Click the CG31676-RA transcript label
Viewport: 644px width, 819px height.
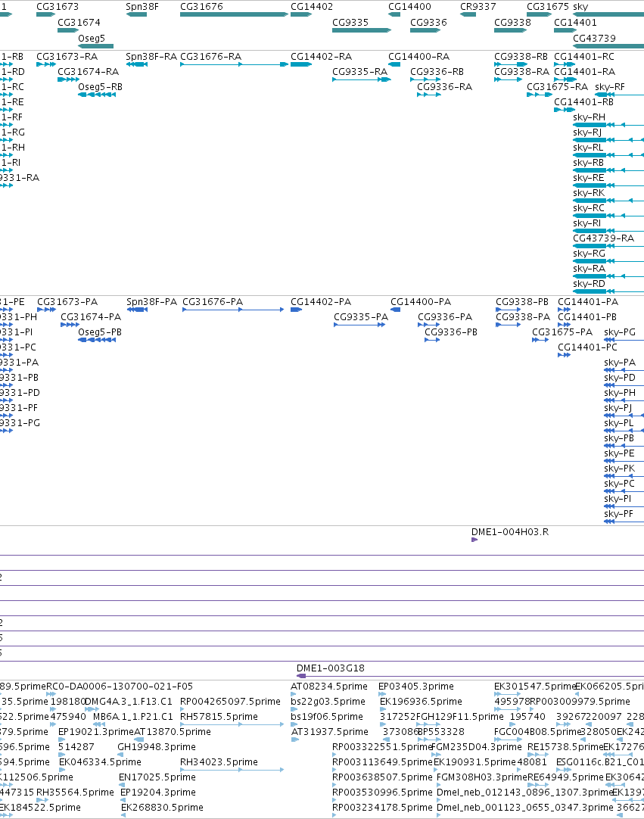(211, 57)
